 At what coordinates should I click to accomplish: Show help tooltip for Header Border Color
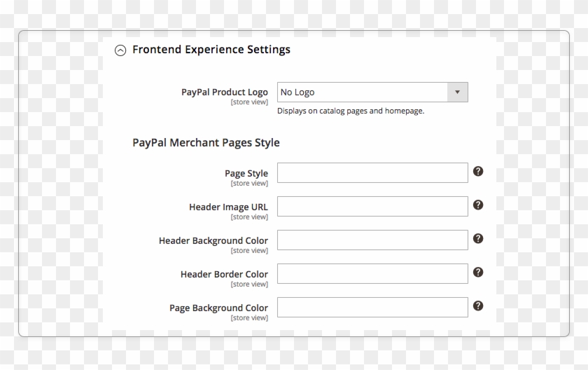click(477, 272)
